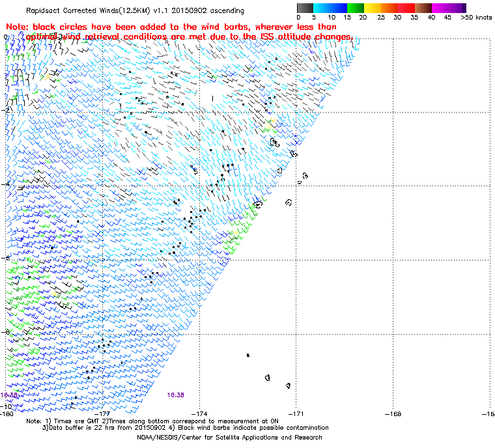The image size is (495, 448).
Task: Select the orange 25–30 knots color segment
Action: tap(389, 8)
